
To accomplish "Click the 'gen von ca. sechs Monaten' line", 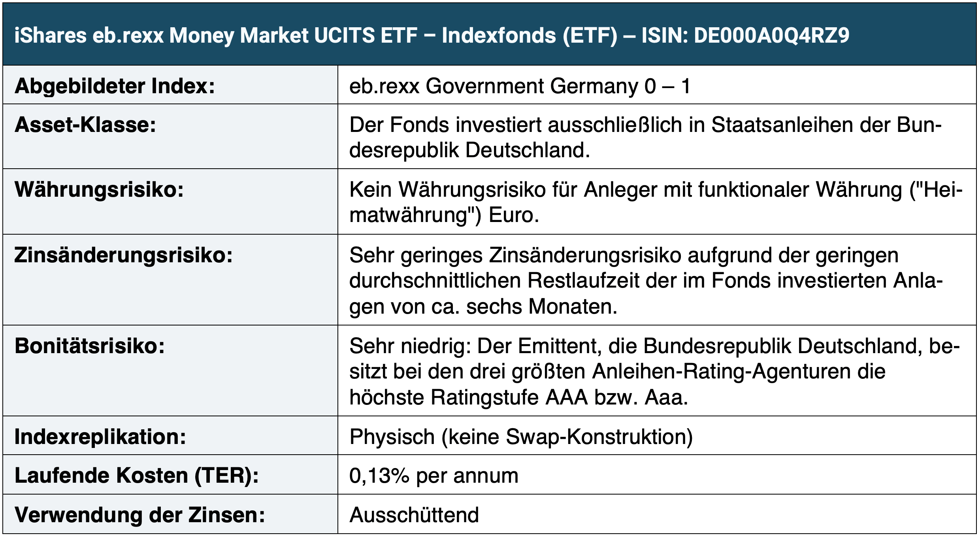I will pyautogui.click(x=483, y=306).
